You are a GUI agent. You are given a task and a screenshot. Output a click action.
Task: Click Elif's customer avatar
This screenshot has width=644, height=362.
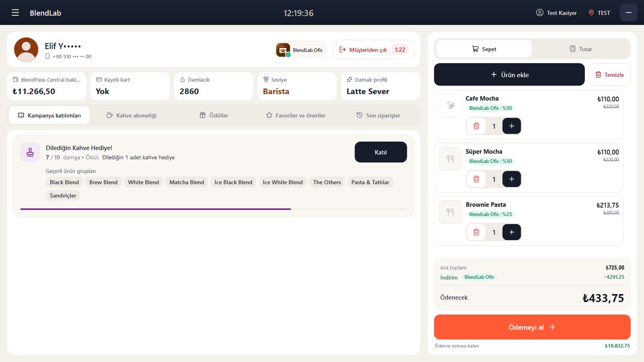(x=26, y=49)
